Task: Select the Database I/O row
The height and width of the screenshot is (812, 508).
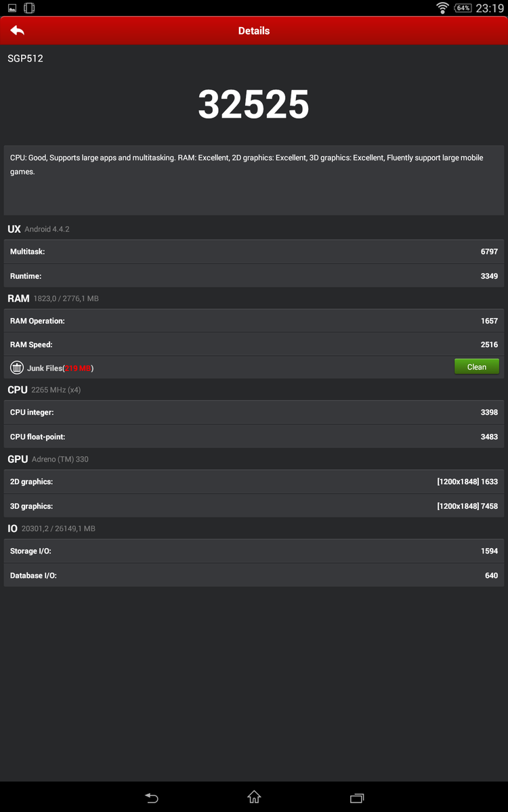Action: tap(254, 576)
